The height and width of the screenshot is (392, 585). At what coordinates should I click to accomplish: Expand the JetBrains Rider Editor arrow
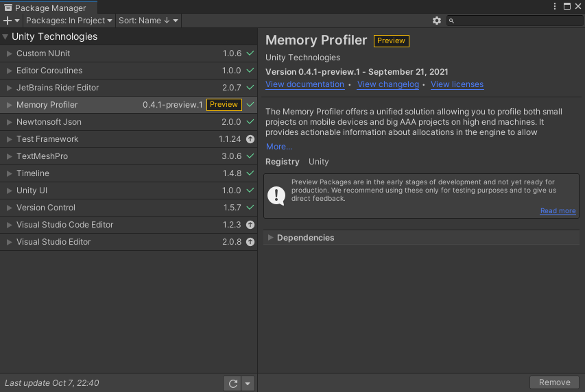point(10,88)
